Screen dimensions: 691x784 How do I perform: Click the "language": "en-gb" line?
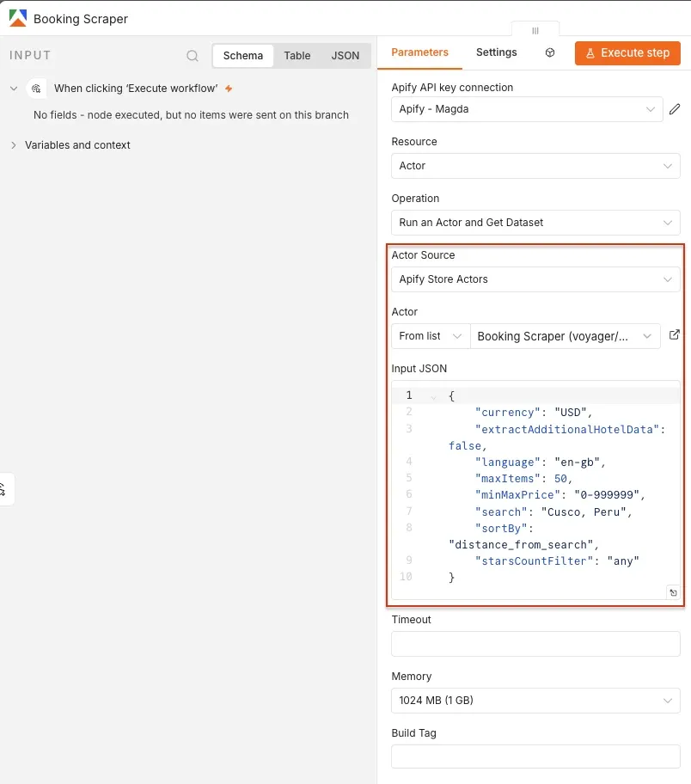click(540, 462)
